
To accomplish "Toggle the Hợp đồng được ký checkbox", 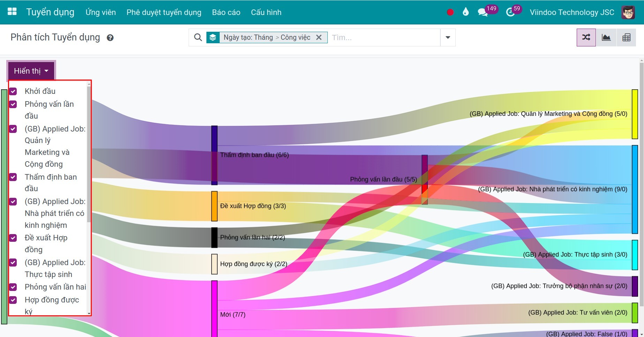I will (13, 300).
